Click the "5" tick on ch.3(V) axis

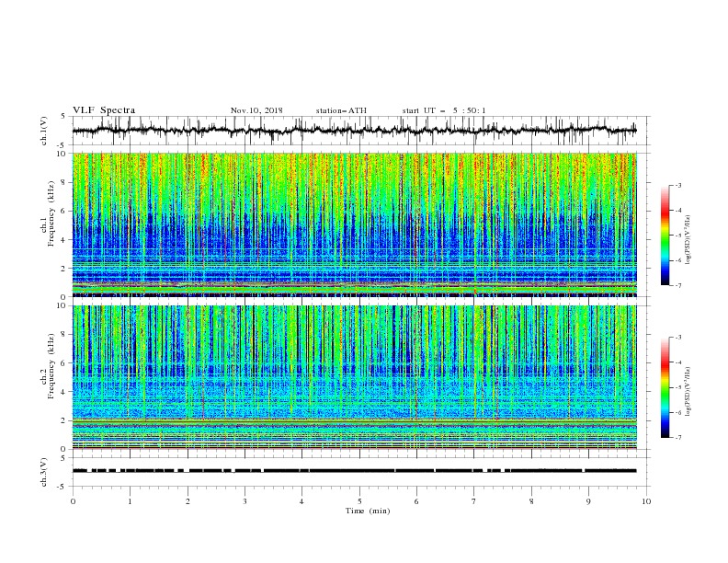point(63,458)
